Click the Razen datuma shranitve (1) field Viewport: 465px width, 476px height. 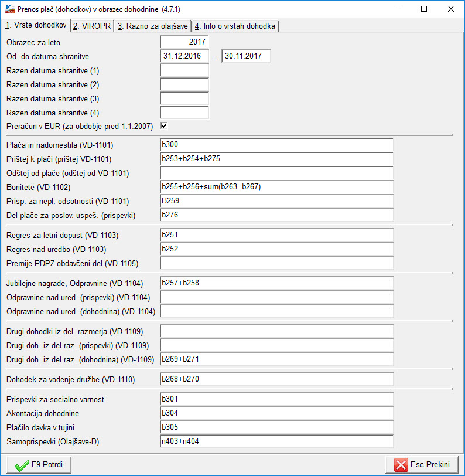click(184, 70)
